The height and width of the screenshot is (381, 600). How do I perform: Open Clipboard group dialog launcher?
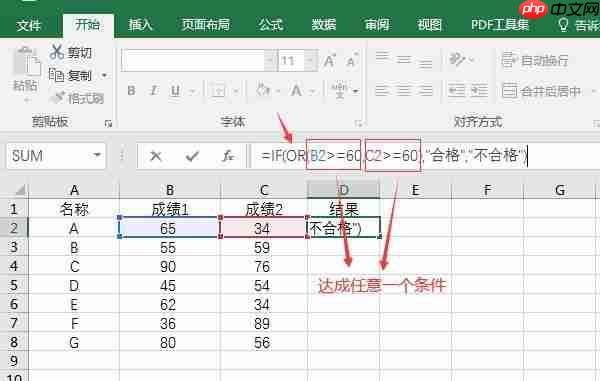pos(108,123)
